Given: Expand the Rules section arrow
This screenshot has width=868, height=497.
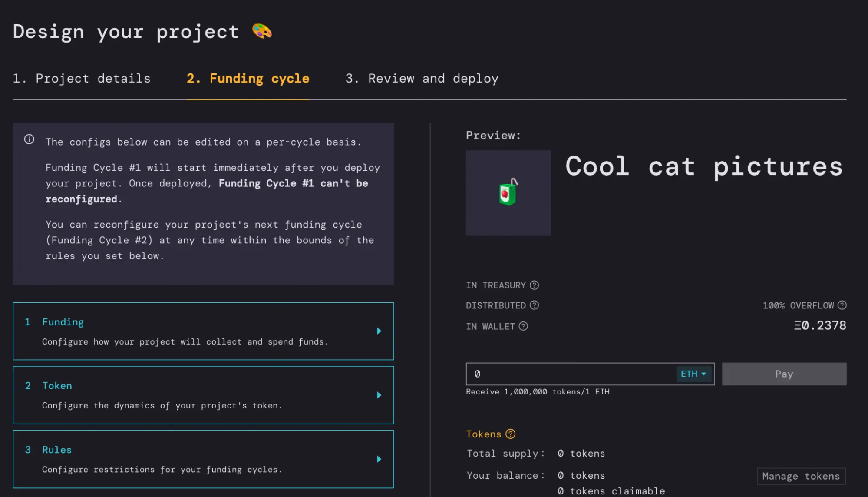Looking at the screenshot, I should click(379, 459).
